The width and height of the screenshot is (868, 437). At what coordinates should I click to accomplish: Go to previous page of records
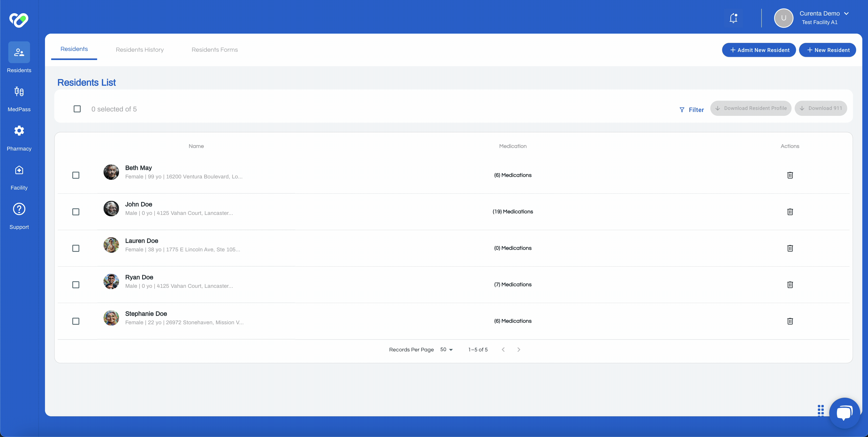(x=503, y=349)
